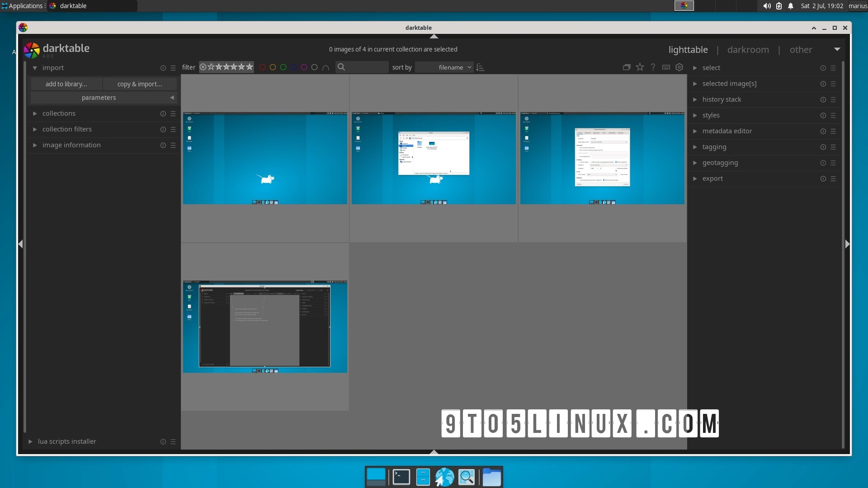
Task: Set the star rating filter to five stars
Action: click(250, 67)
